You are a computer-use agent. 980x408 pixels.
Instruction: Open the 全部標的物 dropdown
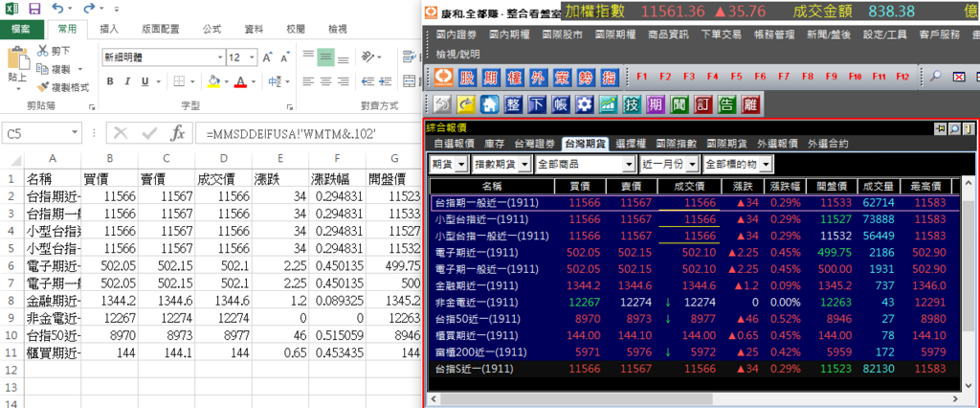click(x=767, y=165)
